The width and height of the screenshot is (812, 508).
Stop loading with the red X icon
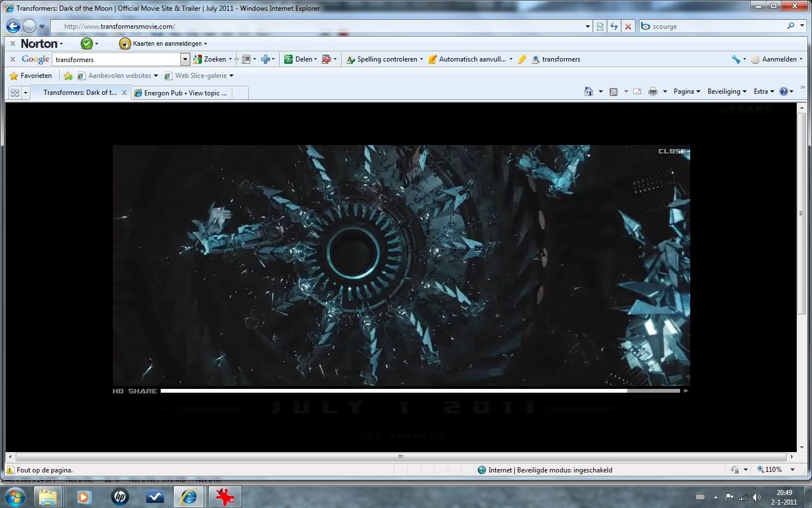628,27
